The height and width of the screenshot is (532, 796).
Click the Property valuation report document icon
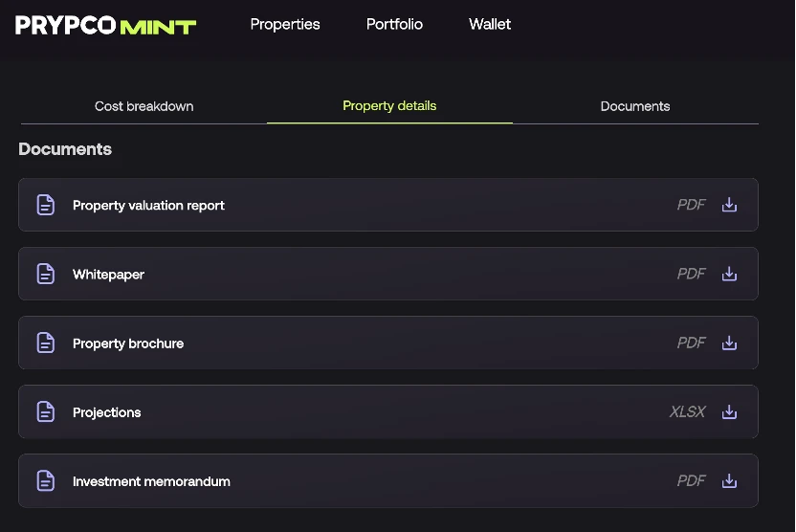coord(46,205)
